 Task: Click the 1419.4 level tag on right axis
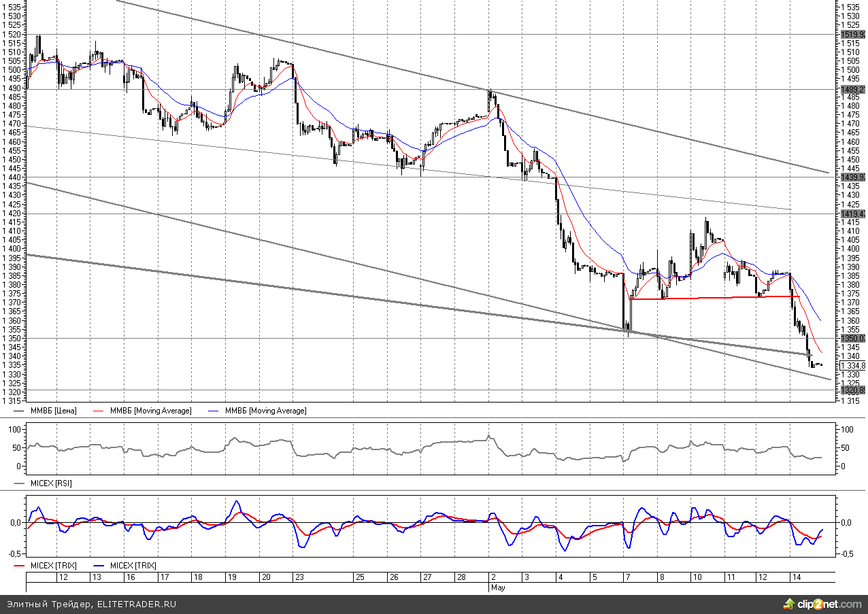tap(852, 214)
